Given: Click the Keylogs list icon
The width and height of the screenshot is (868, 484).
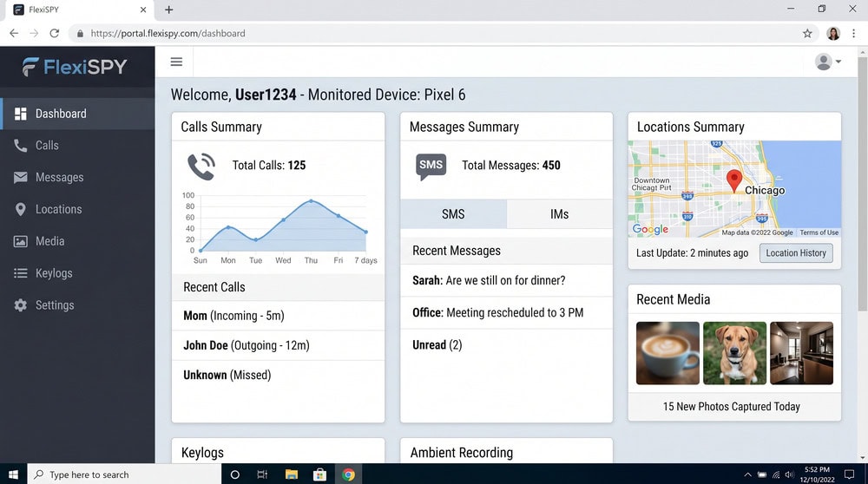Looking at the screenshot, I should pyautogui.click(x=21, y=273).
